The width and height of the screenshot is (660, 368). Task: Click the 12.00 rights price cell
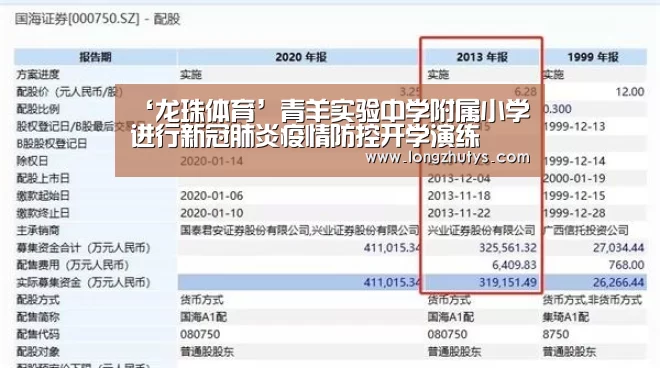click(x=630, y=92)
